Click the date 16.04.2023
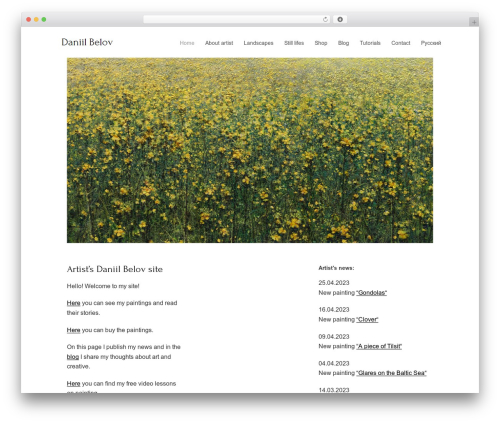The height and width of the screenshot is (423, 500). pos(334,310)
